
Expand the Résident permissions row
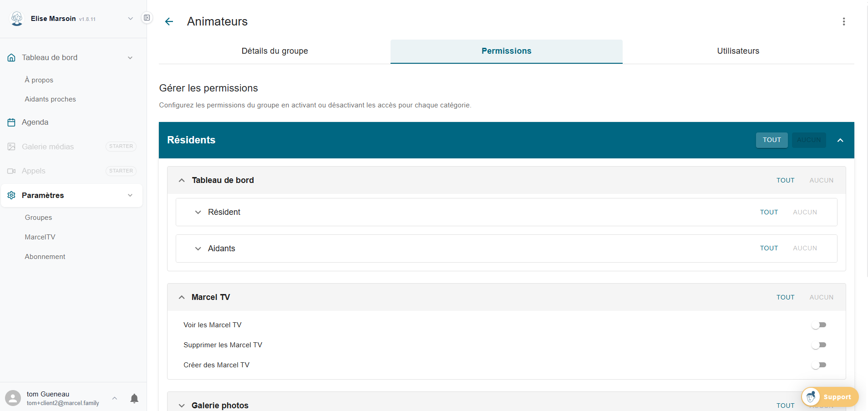click(198, 212)
